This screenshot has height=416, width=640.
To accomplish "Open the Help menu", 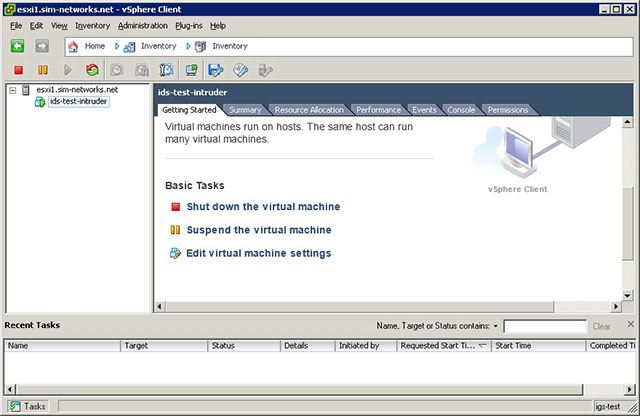I will 218,26.
